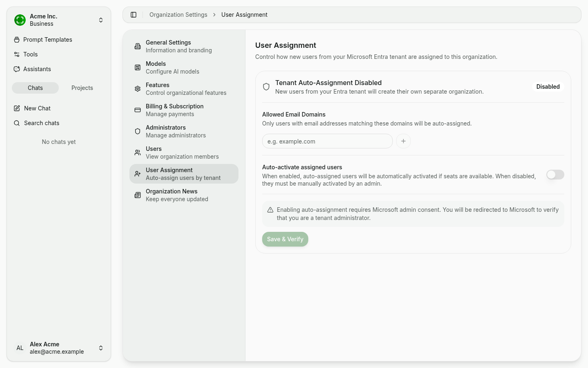Toggle the sidebar panel icon
Viewport: 588px width, 368px height.
(134, 15)
